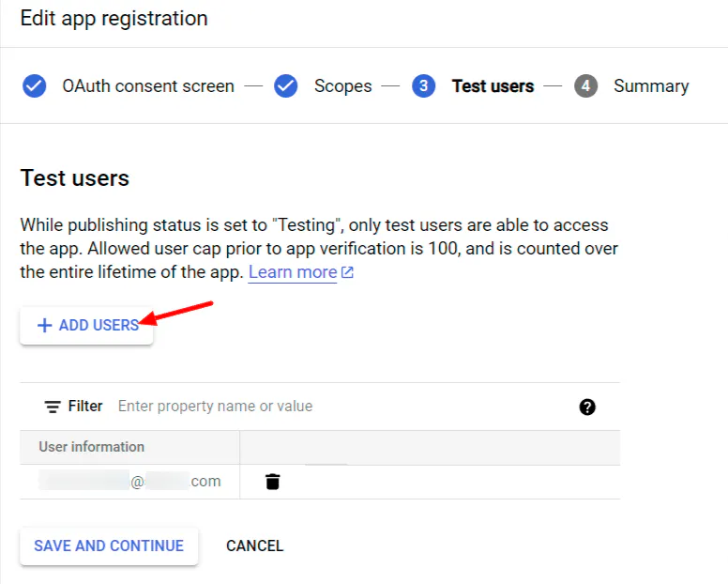The image size is (728, 584).
Task: Click the OAuth consent screen checkmark icon
Action: point(35,86)
